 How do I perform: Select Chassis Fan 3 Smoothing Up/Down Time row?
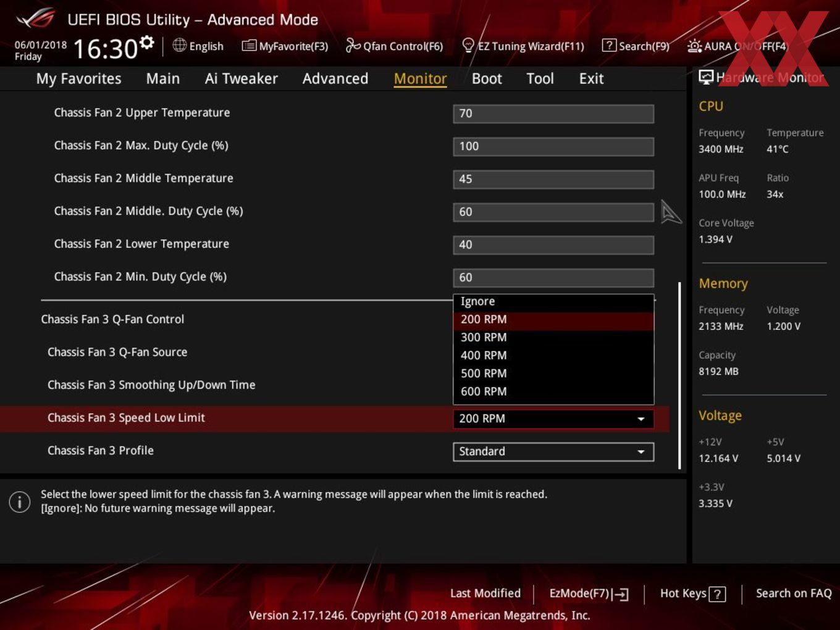pyautogui.click(x=151, y=385)
